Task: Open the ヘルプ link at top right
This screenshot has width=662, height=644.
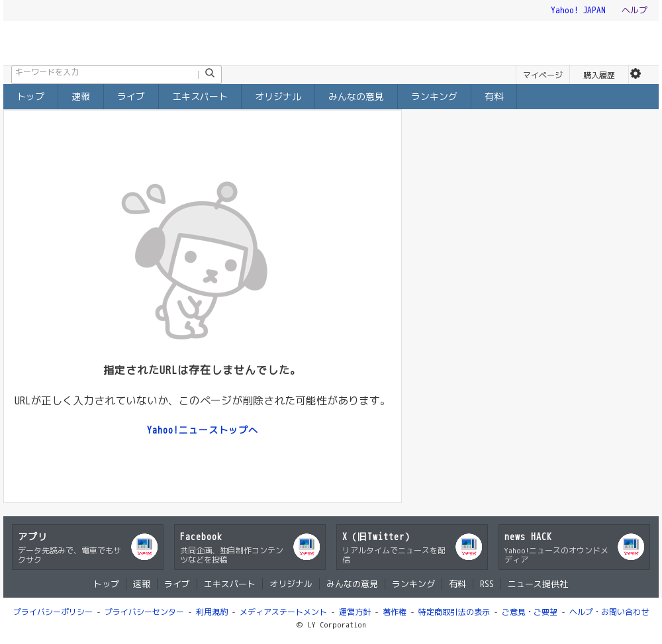Action: [x=634, y=10]
